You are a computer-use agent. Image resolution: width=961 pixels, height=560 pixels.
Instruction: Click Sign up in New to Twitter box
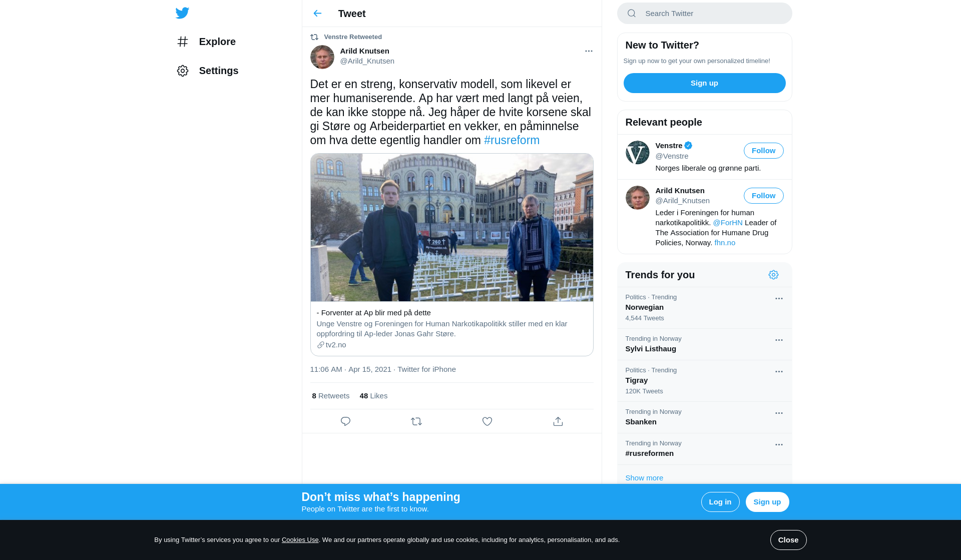tap(704, 83)
